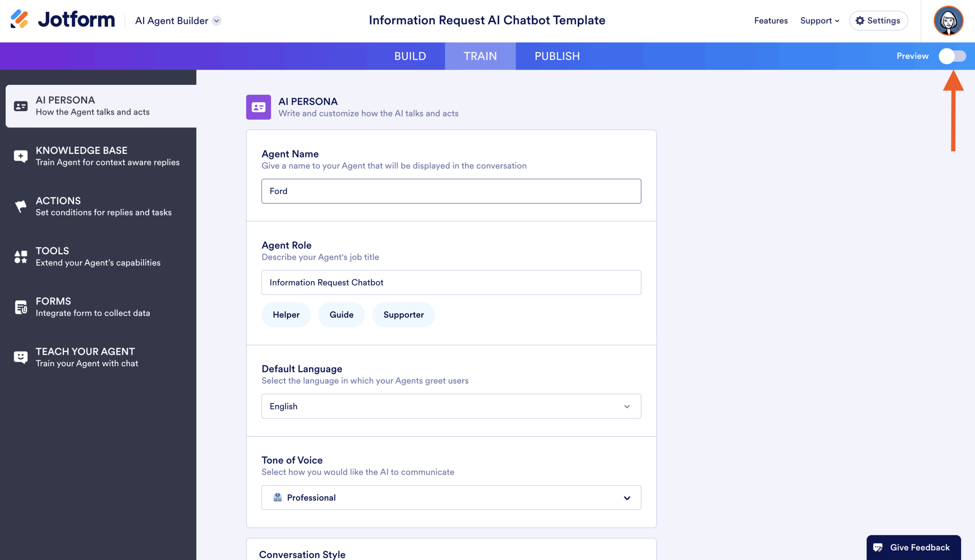Open the Tools shapes icon

21,257
